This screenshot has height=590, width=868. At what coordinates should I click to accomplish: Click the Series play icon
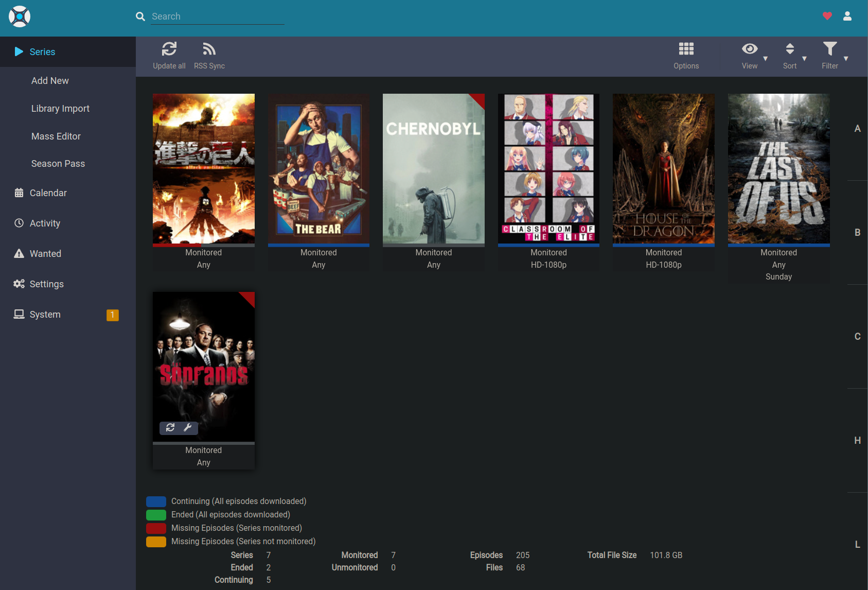[19, 51]
